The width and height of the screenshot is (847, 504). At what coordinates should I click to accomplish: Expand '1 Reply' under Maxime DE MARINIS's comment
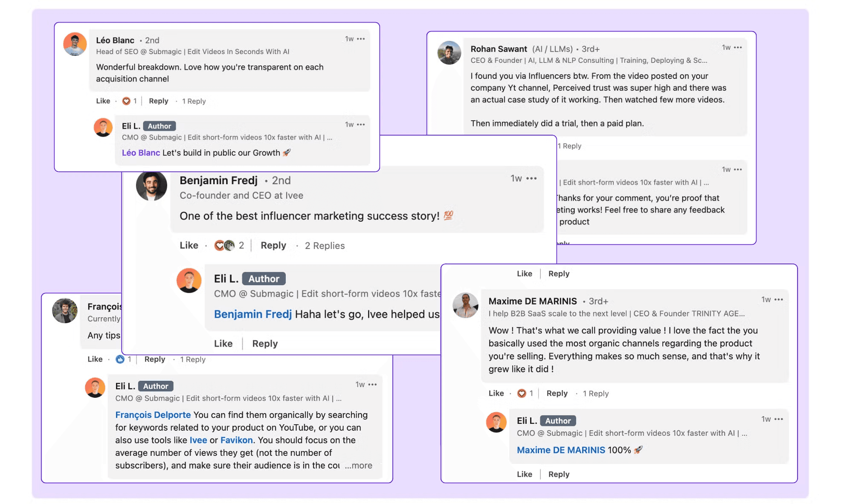pos(595,394)
